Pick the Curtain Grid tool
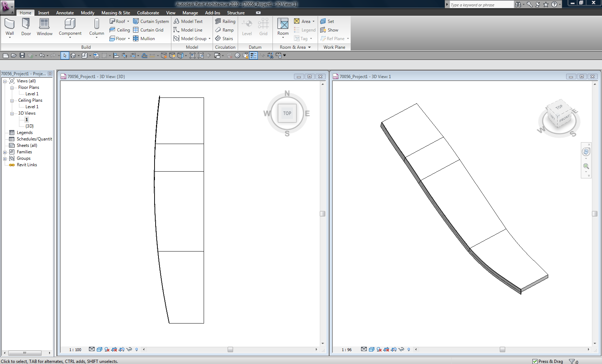602x364 pixels. (x=148, y=30)
